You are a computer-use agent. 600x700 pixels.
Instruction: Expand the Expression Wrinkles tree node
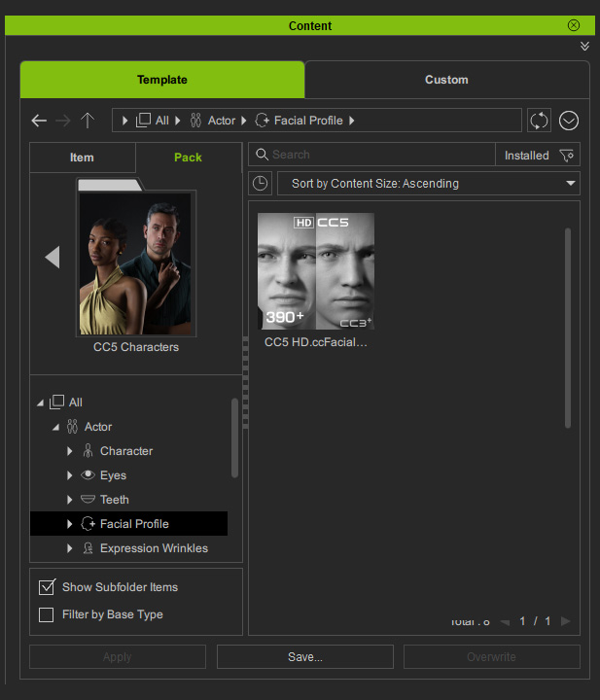tap(70, 548)
